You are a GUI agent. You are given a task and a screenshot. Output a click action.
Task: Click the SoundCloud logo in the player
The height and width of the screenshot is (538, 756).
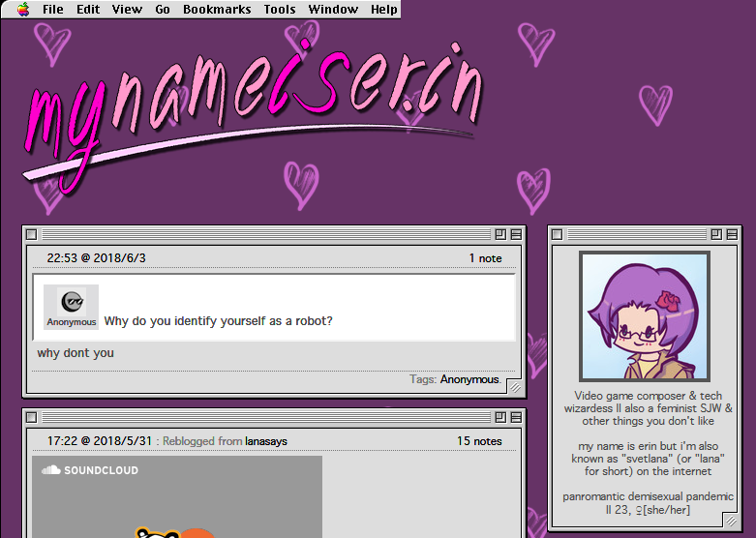pyautogui.click(x=90, y=470)
